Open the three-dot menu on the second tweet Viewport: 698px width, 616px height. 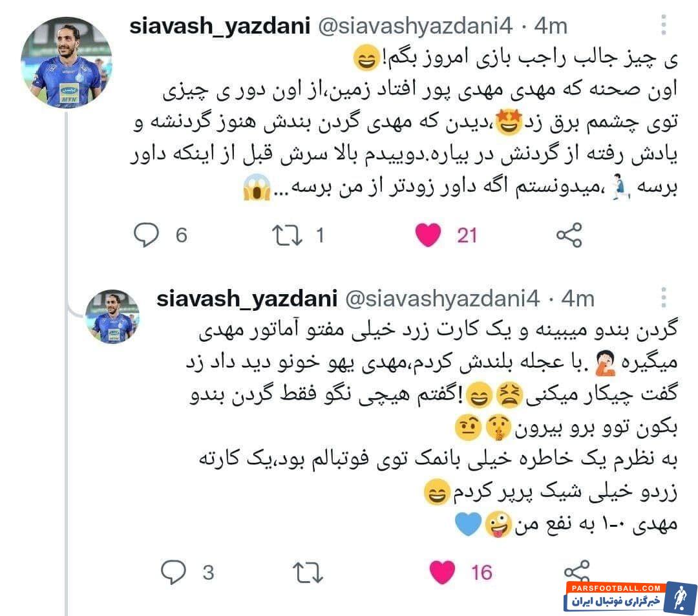663,297
